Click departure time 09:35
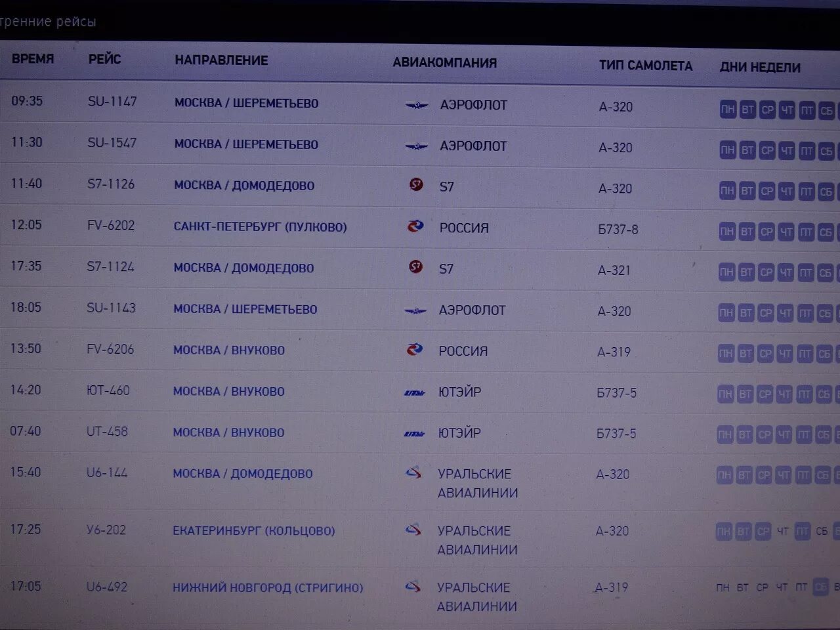840x630 pixels. click(x=27, y=101)
